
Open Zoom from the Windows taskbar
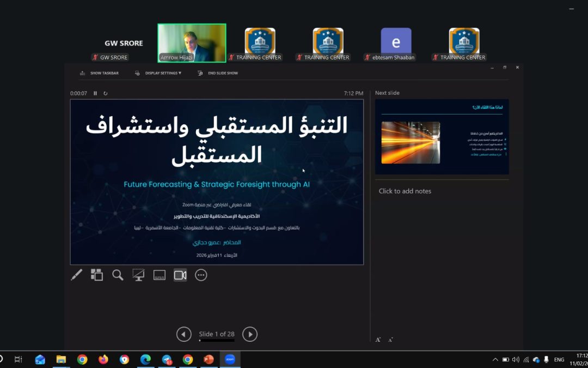click(229, 359)
